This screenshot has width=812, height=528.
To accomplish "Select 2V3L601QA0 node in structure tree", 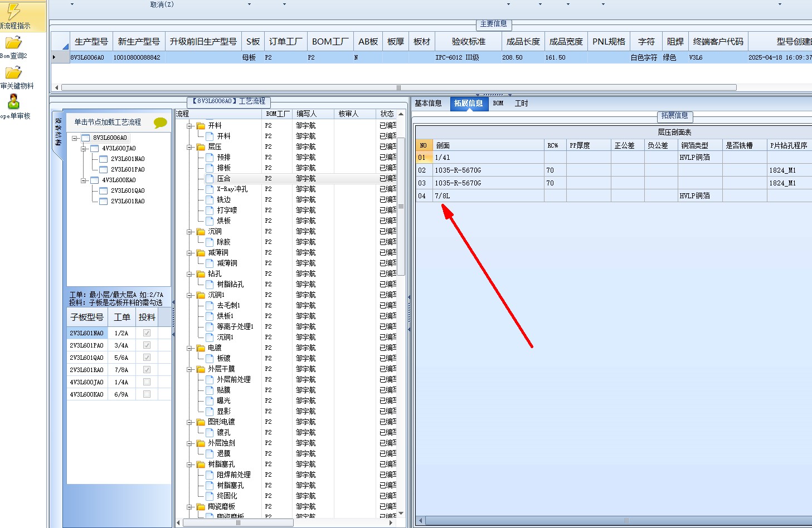I will [x=128, y=190].
